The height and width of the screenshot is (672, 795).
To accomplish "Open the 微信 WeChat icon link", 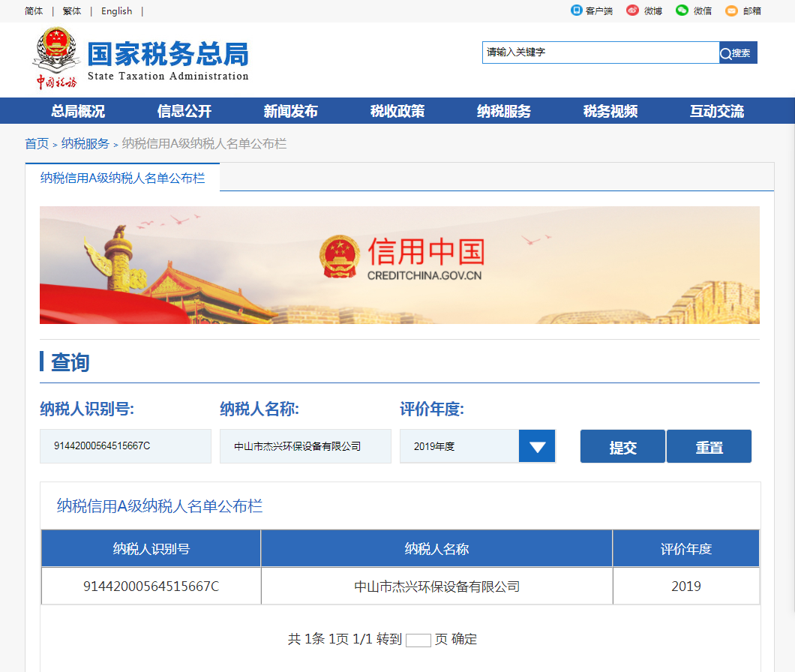I will pos(694,10).
